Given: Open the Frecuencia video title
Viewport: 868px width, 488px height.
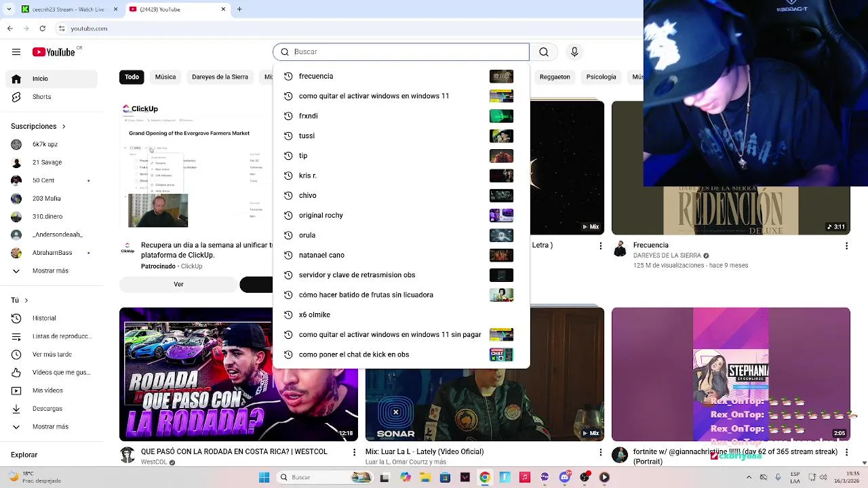Looking at the screenshot, I should 651,245.
